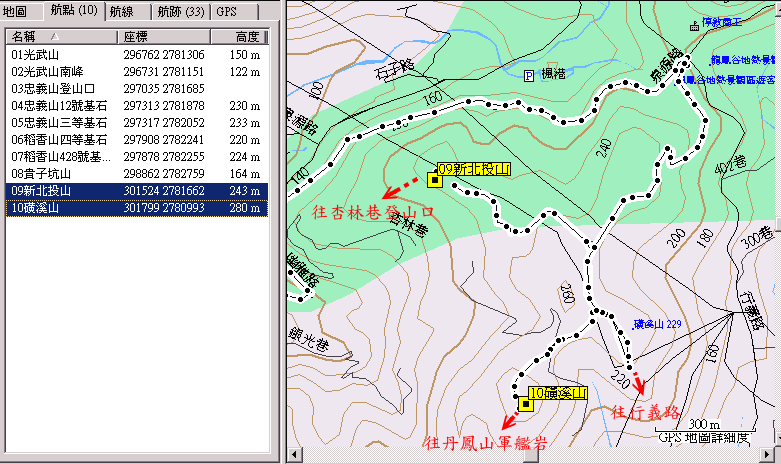Screen dimensions: 781x464
Task: Click the red arrow toward 丹鳳山軍艦岩
Action: pyautogui.click(x=511, y=413)
